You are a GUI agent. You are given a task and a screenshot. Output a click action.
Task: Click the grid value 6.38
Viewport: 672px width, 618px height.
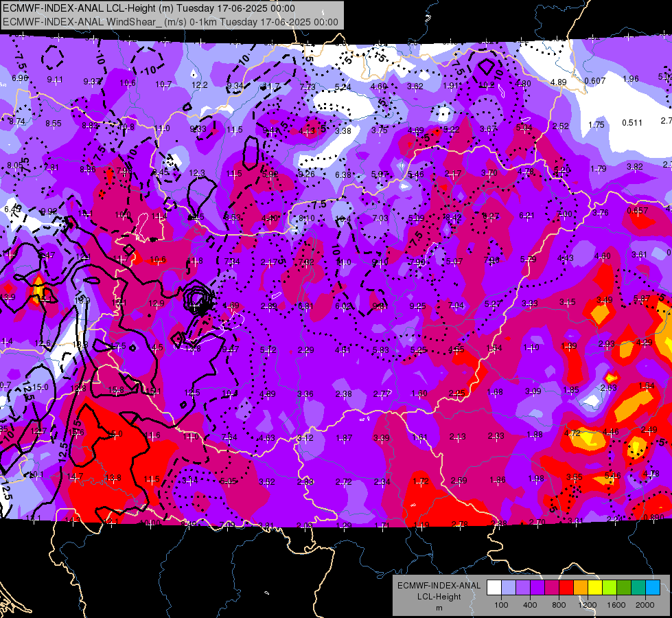coord(343,174)
